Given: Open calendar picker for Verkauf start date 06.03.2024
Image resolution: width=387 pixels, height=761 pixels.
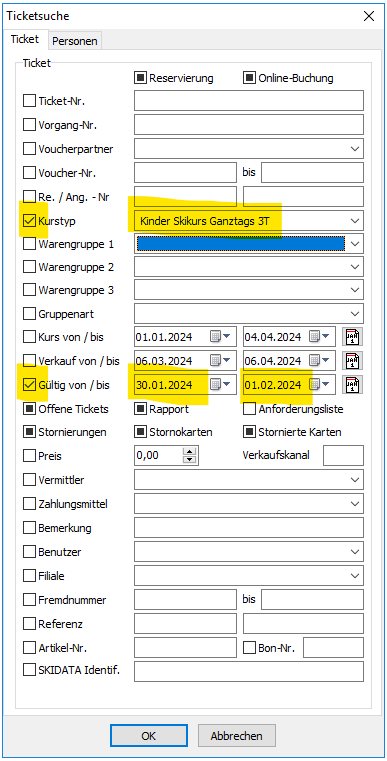Looking at the screenshot, I should [x=219, y=361].
